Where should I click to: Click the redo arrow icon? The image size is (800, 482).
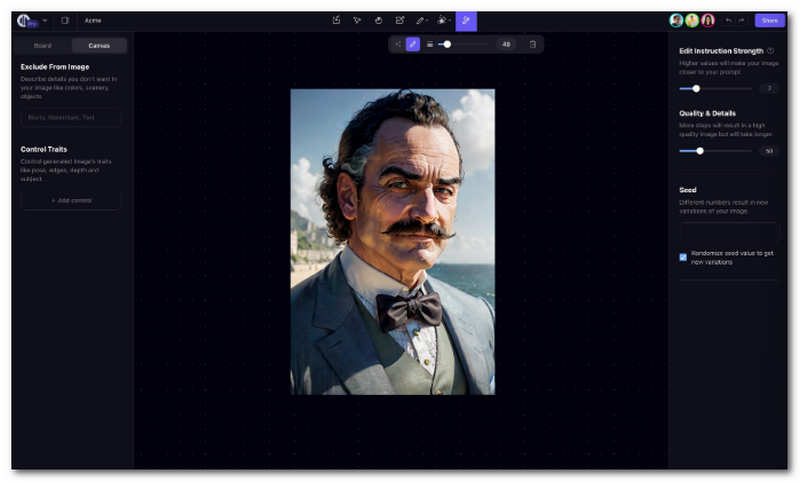click(741, 20)
